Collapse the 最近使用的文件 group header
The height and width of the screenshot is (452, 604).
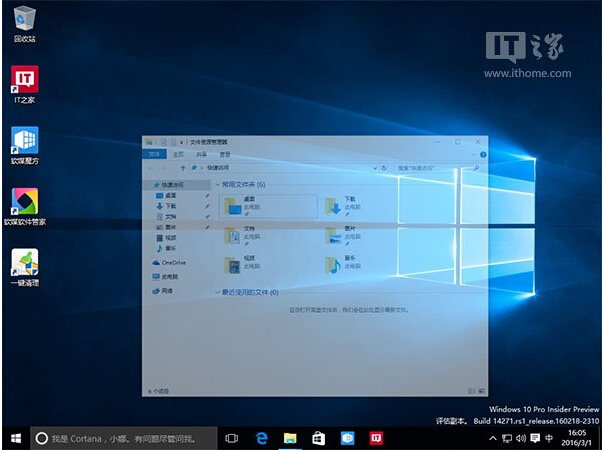coord(249,292)
